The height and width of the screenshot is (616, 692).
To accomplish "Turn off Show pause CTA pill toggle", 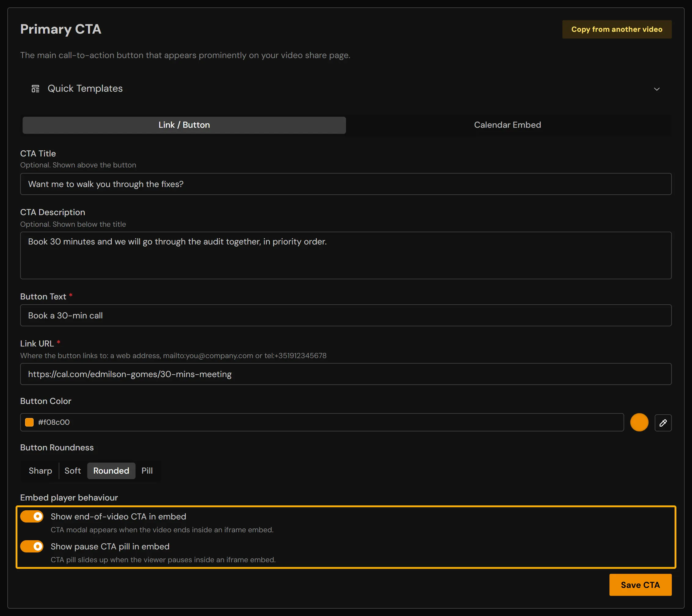I will click(x=32, y=546).
